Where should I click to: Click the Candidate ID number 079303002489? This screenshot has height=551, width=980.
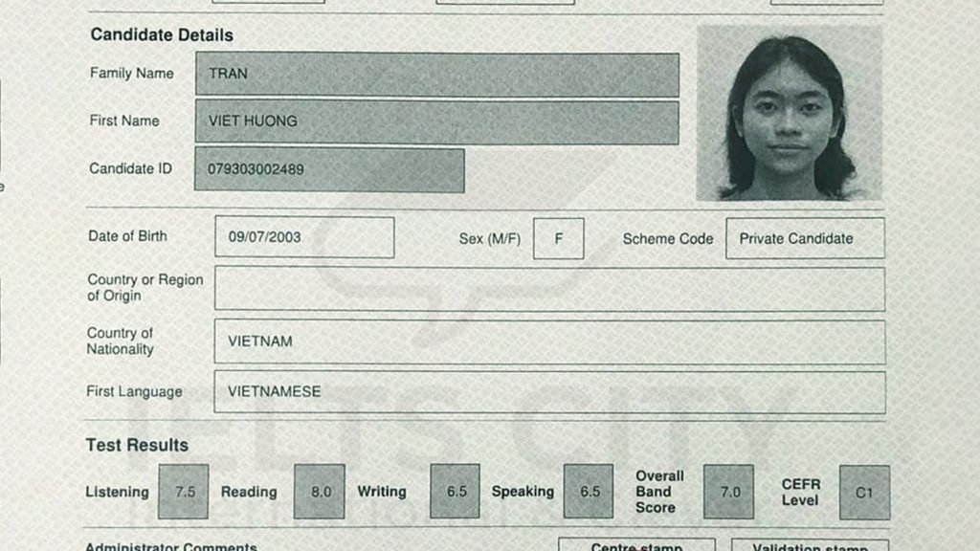(x=328, y=169)
